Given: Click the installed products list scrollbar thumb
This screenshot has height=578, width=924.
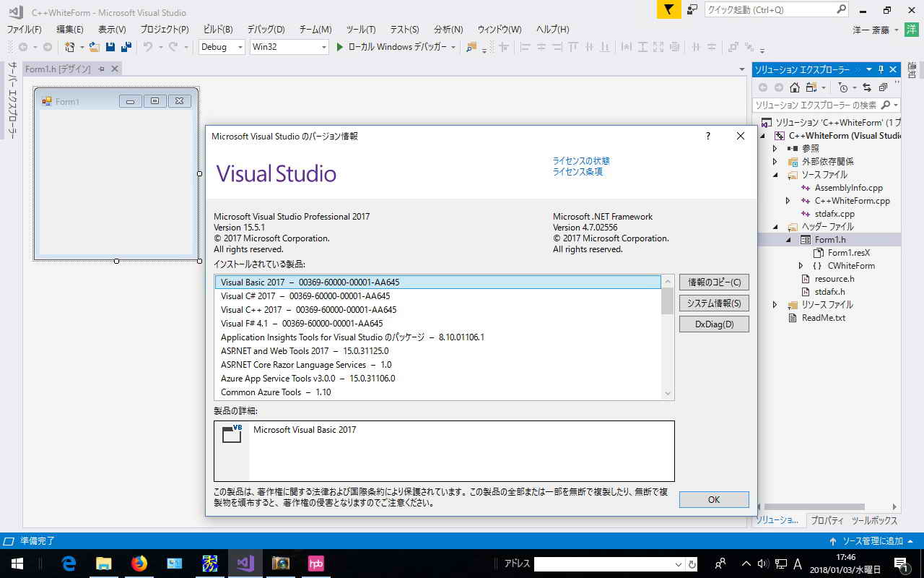Looking at the screenshot, I should tap(668, 301).
